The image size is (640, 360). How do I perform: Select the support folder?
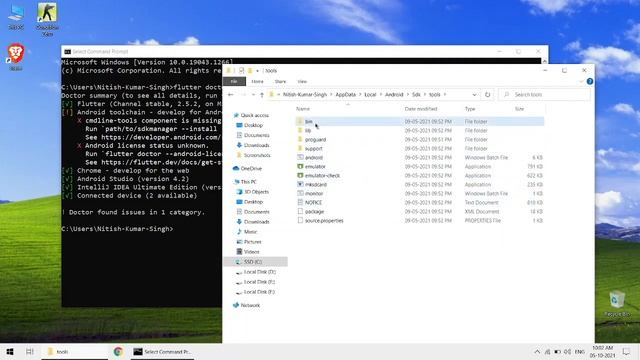pos(313,149)
